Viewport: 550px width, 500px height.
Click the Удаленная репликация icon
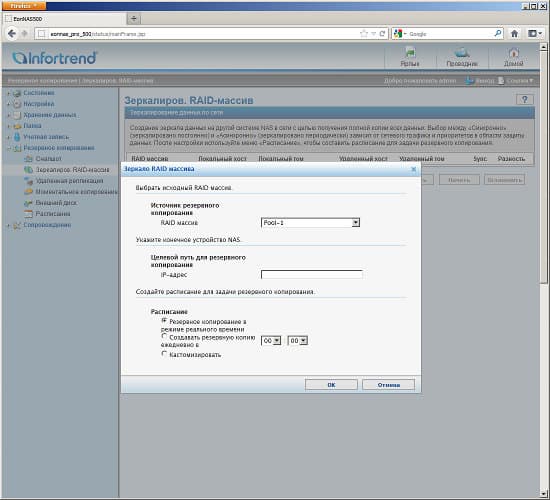(x=29, y=181)
